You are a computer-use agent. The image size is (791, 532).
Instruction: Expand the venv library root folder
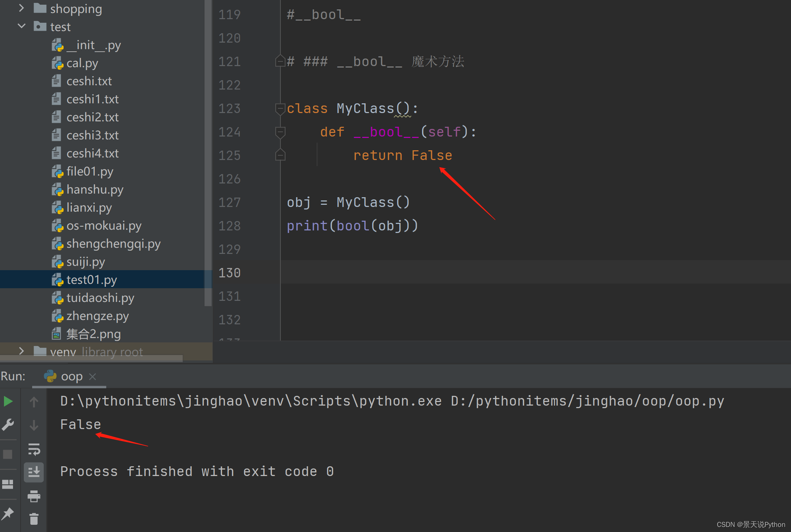point(21,351)
